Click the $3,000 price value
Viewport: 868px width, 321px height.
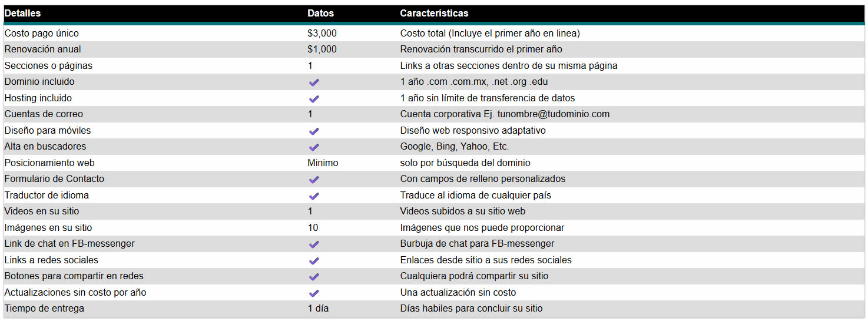coord(322,34)
